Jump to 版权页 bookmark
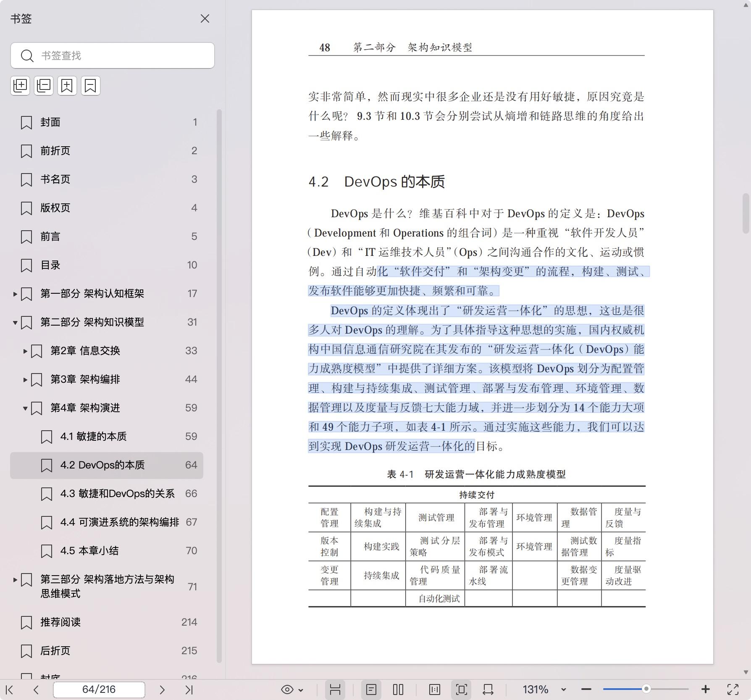The height and width of the screenshot is (700, 751). coord(107,208)
